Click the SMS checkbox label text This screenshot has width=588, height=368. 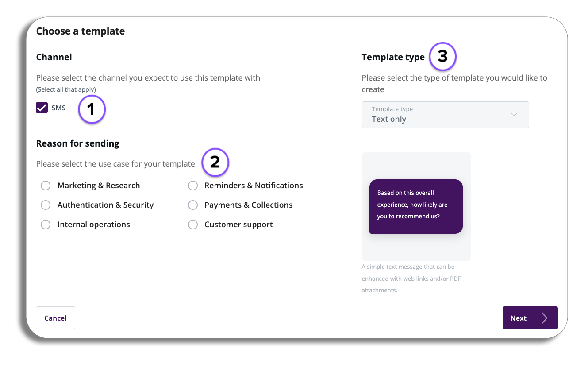(58, 108)
